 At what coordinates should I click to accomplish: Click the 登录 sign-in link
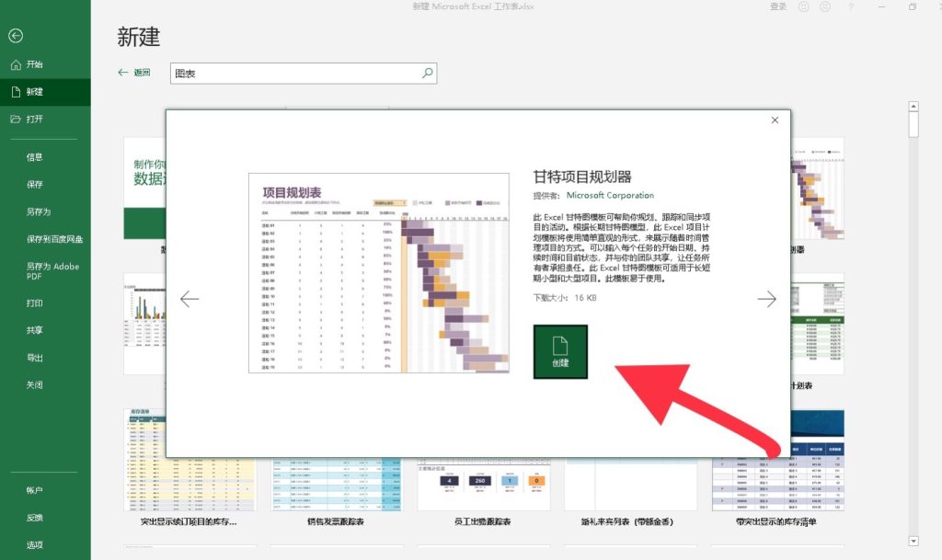tap(778, 6)
